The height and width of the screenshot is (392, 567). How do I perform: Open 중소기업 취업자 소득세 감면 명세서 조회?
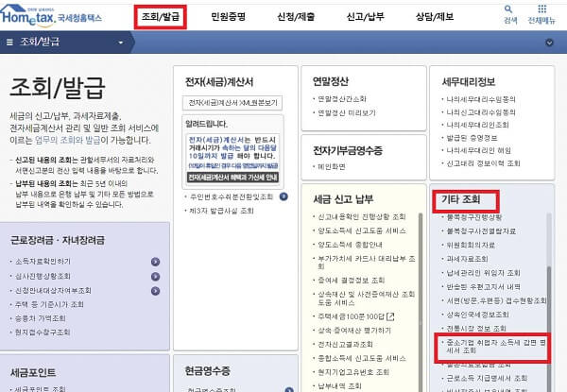(496, 347)
